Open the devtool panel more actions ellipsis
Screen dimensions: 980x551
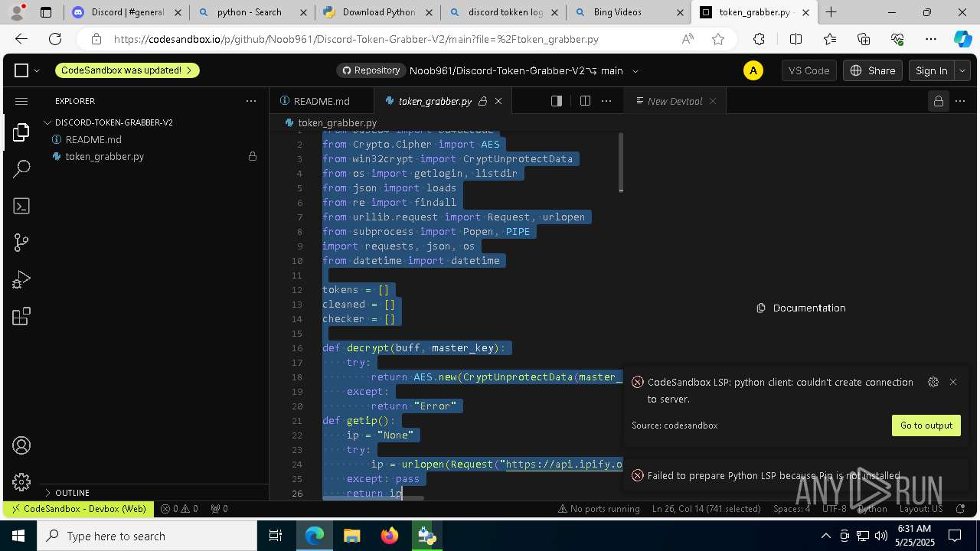click(960, 101)
